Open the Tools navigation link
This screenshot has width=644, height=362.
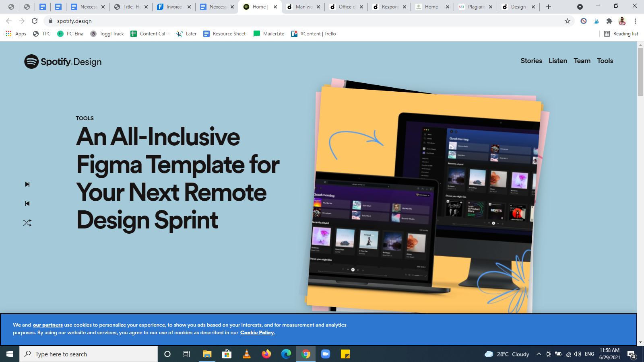[x=605, y=61]
